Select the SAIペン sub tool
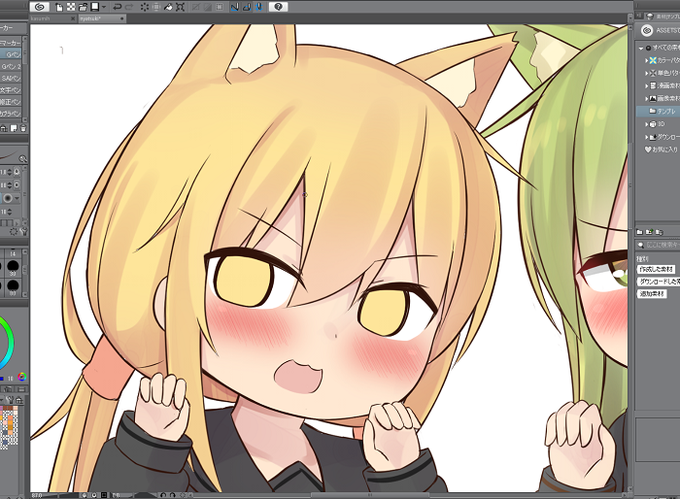Image resolution: width=680 pixels, height=499 pixels. [x=11, y=78]
